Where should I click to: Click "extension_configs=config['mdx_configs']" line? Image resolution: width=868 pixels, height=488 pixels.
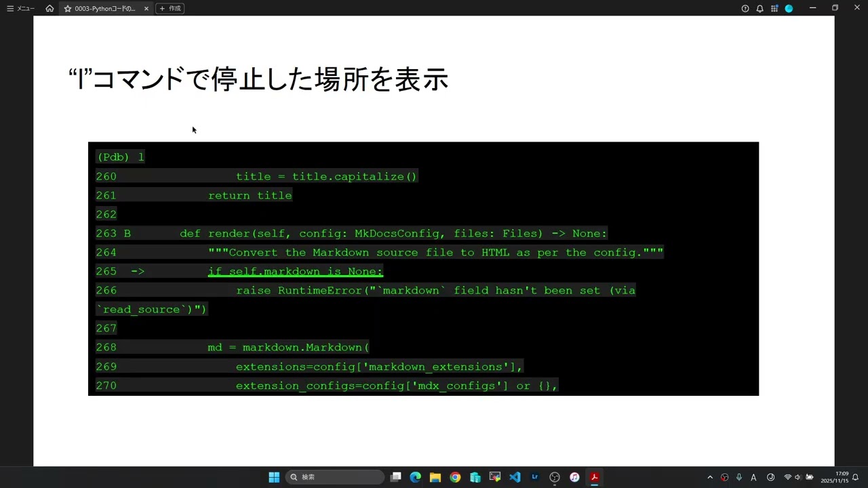pos(397,386)
